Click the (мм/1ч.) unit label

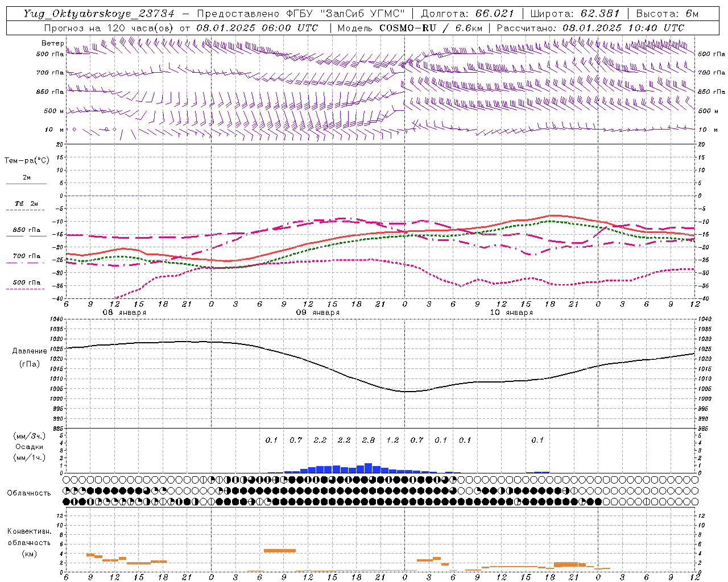[30, 458]
